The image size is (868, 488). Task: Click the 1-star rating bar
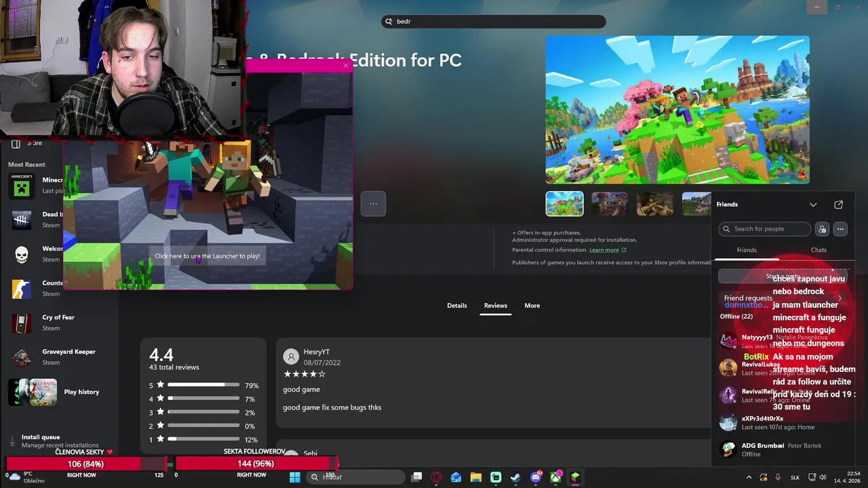[x=203, y=439]
